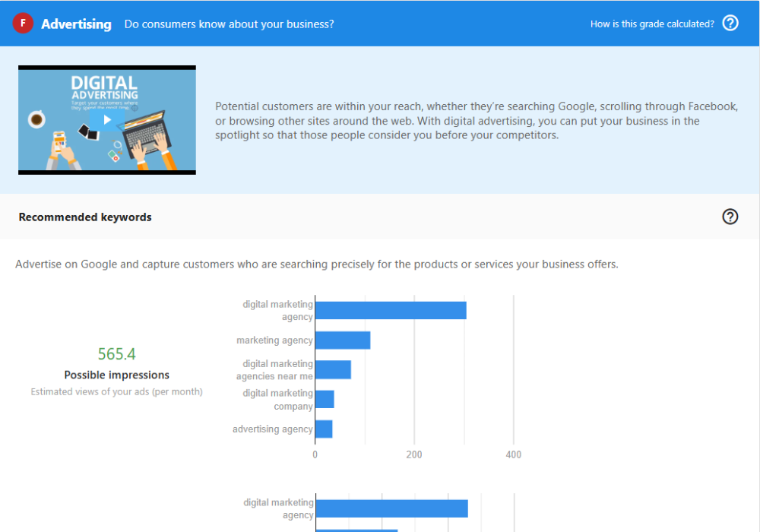Click the Possible impressions label

click(x=116, y=375)
